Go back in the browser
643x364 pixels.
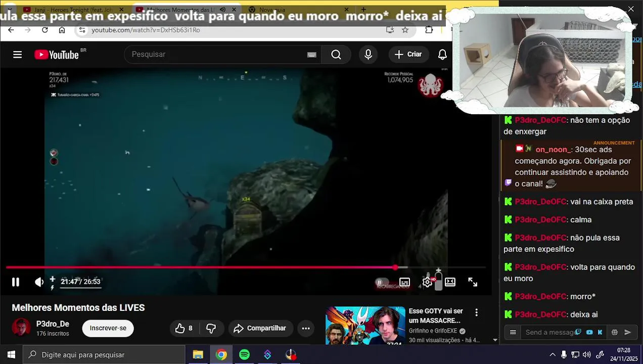point(11,30)
